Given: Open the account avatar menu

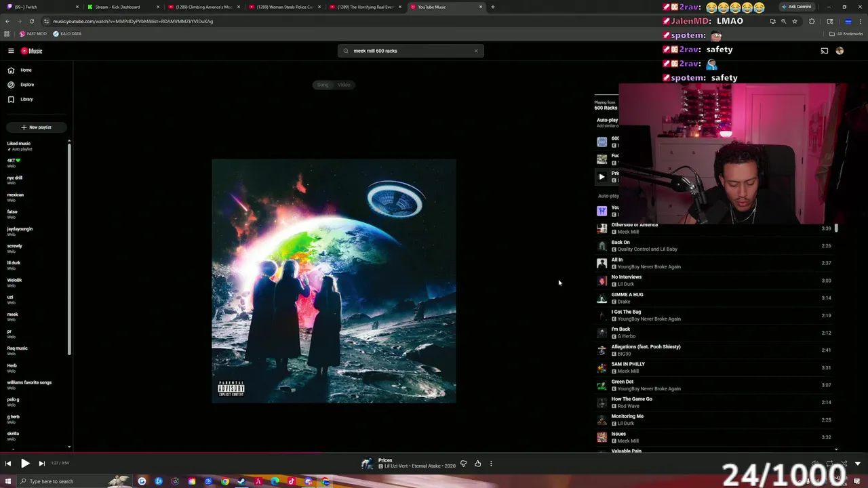Looking at the screenshot, I should pos(840,51).
